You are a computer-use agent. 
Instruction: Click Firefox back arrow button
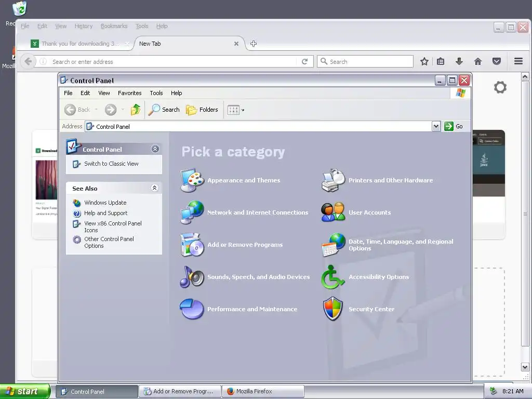coord(28,61)
